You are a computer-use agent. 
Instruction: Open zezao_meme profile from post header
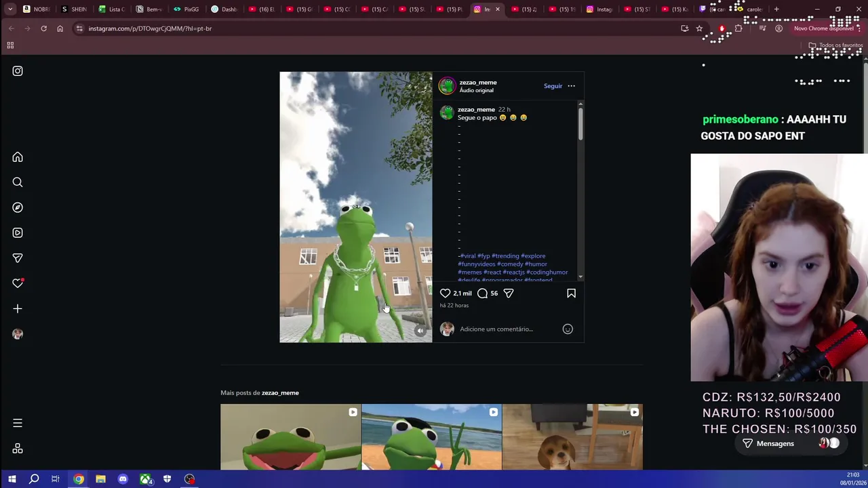click(478, 83)
